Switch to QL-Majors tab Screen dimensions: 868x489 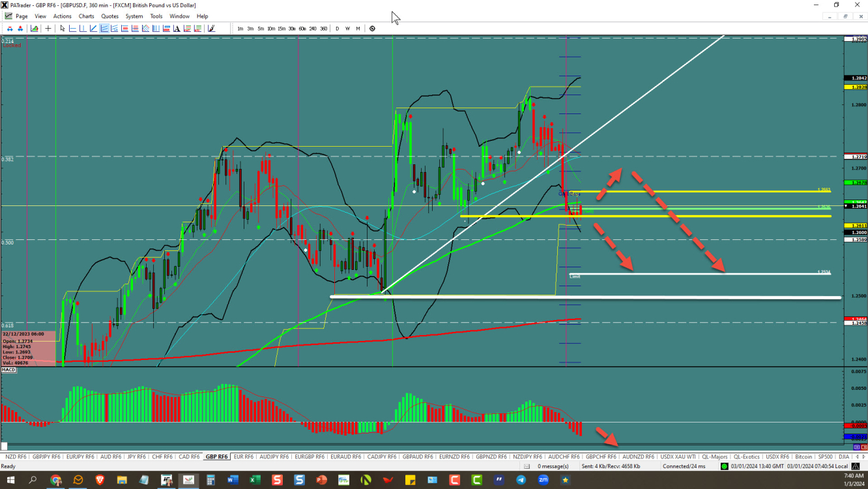[714, 456]
